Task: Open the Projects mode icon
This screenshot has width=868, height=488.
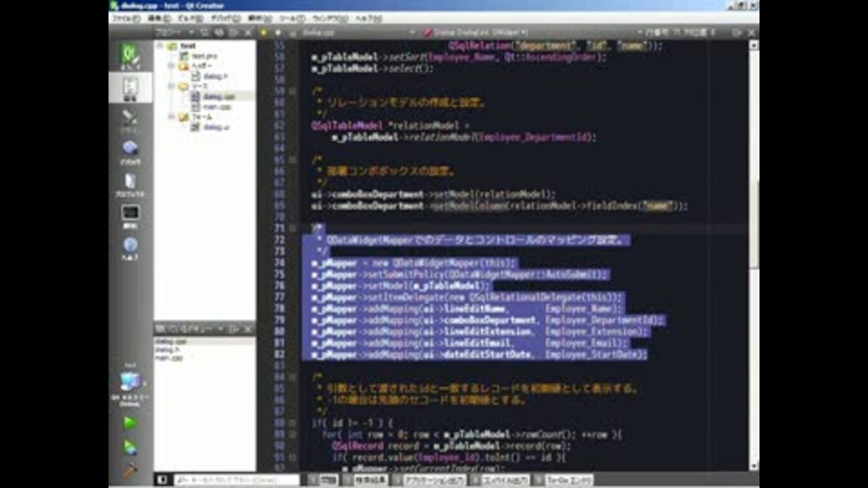Action: (x=130, y=184)
